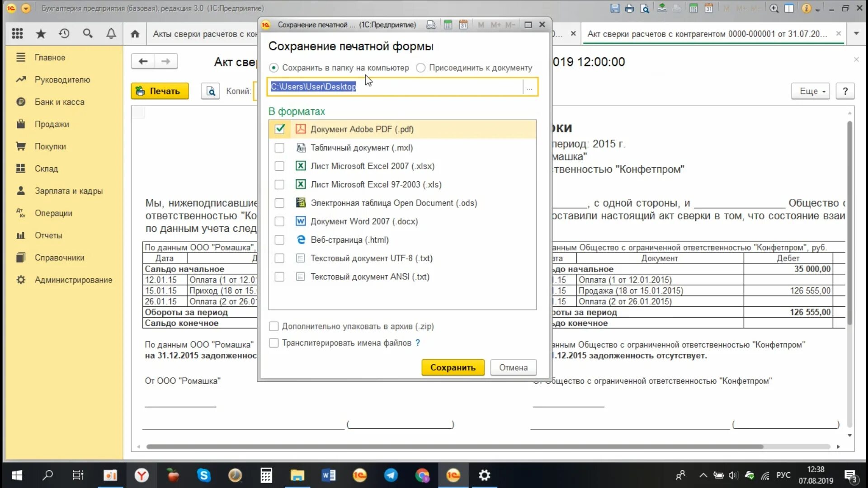Screen dimensions: 868x488
Task: Expand the open tabs list arrow
Action: [856, 33]
